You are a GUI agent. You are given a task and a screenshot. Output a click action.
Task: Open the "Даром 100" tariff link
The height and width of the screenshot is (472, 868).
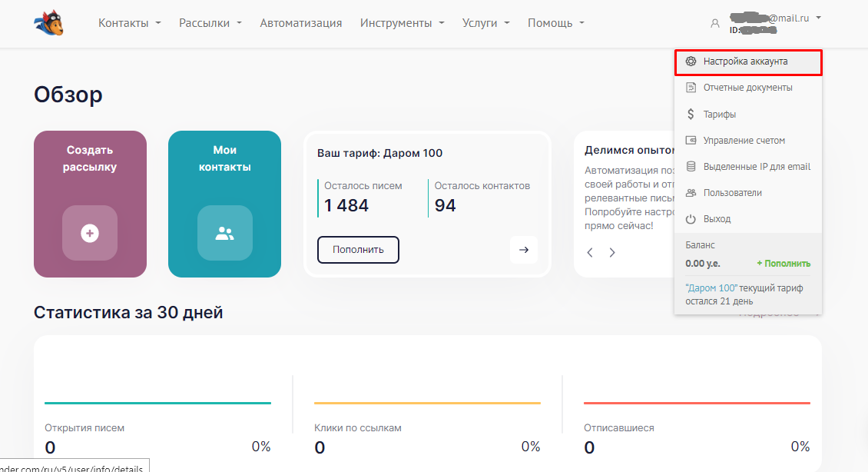pos(711,288)
